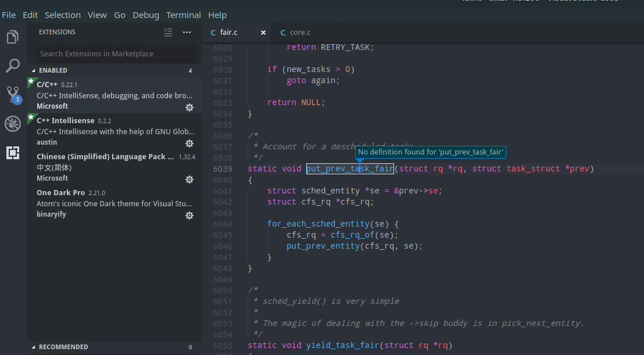The image size is (644, 355).
Task: Click the filter extensions icon
Action: click(x=168, y=33)
